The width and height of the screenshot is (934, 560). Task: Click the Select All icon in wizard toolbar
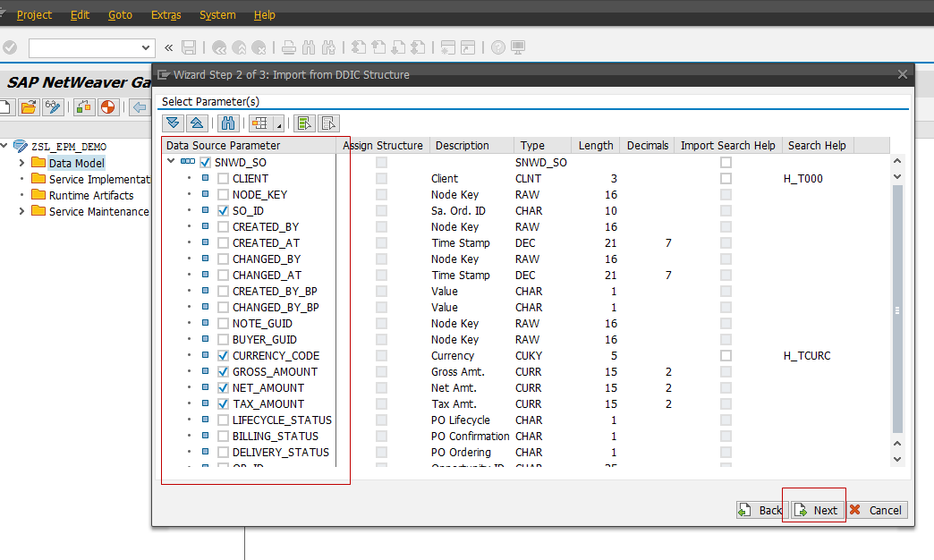pyautogui.click(x=302, y=123)
